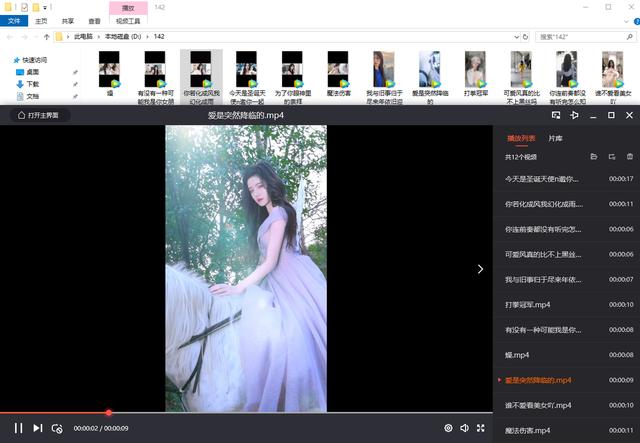Show next video with right chevron arrow

[480, 269]
